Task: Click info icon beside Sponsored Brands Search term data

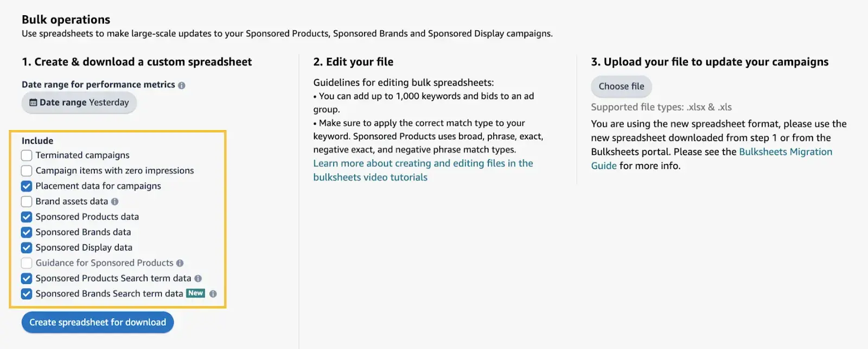Action: point(213,294)
